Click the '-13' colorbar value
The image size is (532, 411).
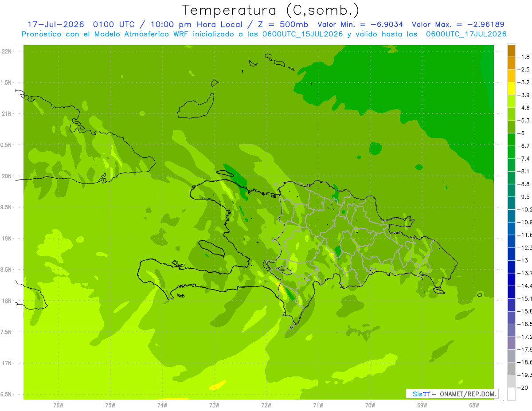coord(522,260)
